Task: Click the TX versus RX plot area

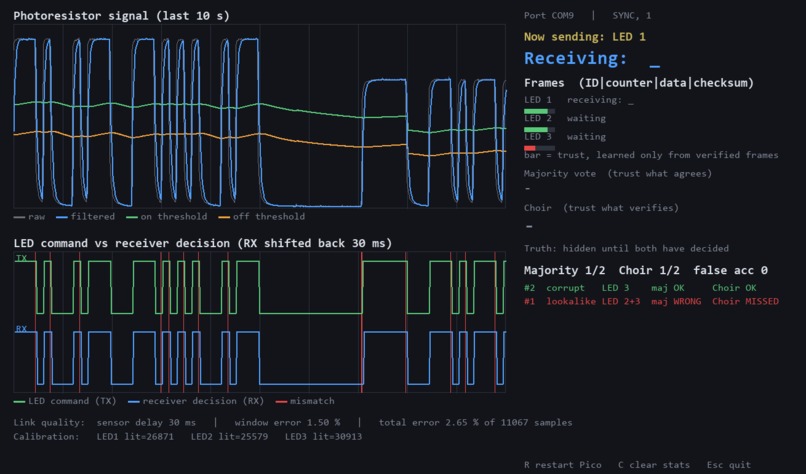Action: click(x=260, y=322)
